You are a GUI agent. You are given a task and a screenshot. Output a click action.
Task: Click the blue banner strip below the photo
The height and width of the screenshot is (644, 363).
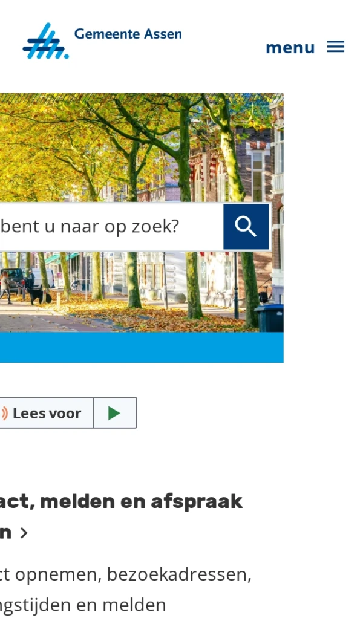[x=142, y=348]
